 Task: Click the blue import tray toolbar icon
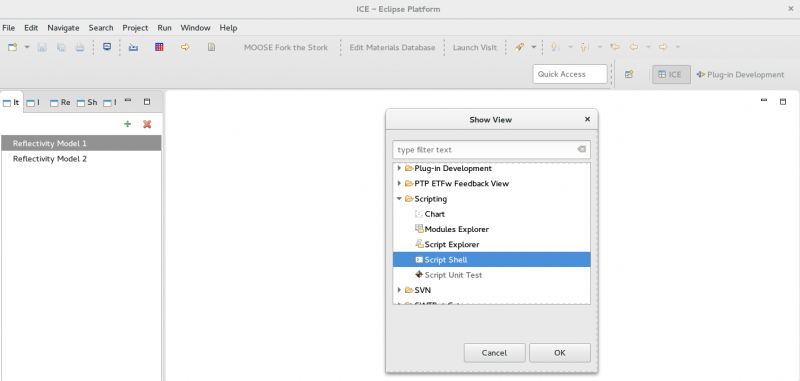pos(133,47)
